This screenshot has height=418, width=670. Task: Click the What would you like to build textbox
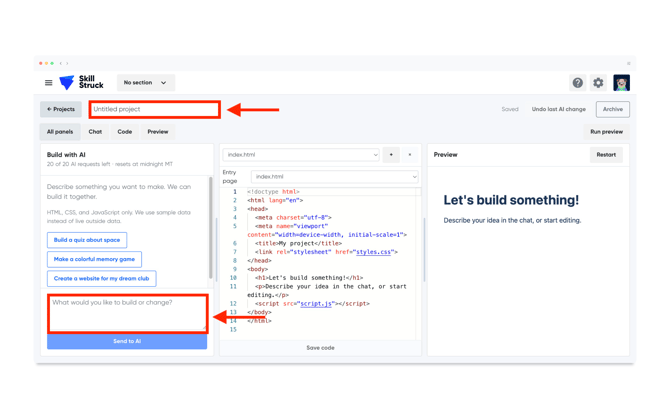[x=128, y=313]
